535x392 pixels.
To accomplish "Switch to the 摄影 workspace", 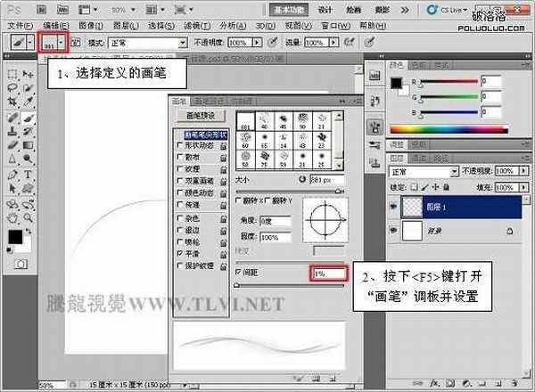I will pyautogui.click(x=382, y=10).
